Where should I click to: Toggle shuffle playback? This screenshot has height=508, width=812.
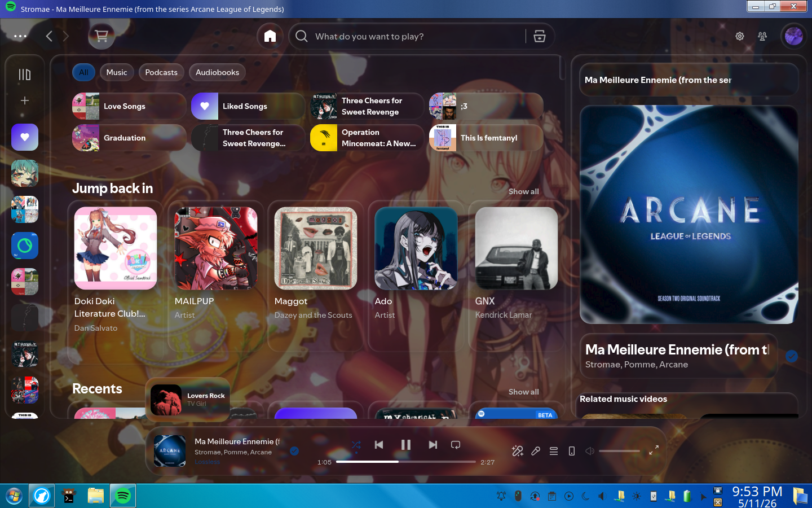point(356,445)
